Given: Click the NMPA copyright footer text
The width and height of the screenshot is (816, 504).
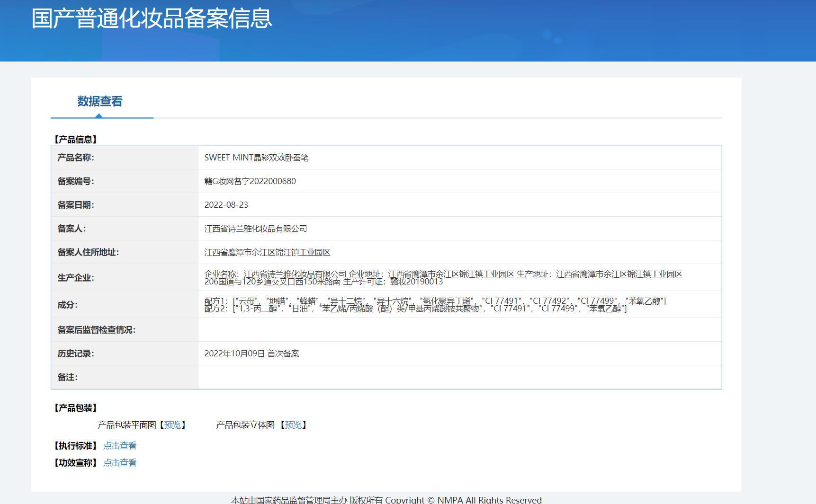Looking at the screenshot, I should coord(386,500).
